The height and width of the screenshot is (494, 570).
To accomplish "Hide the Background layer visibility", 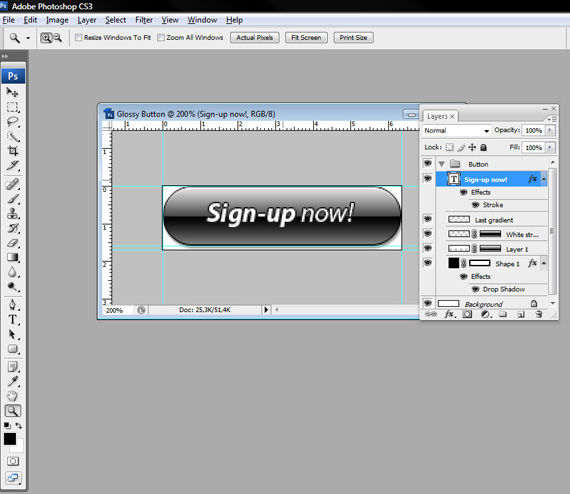I will tap(428, 303).
